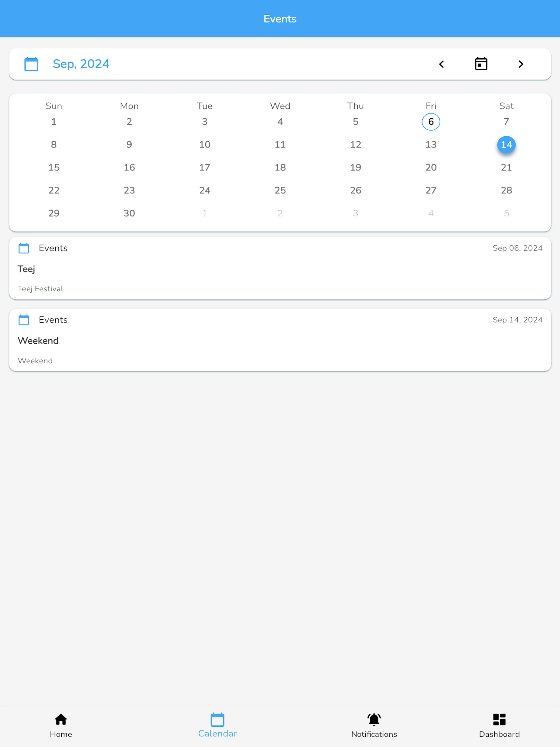Click the blue calendar icon beside Sep, 2024
The height and width of the screenshot is (747, 560).
click(x=31, y=64)
